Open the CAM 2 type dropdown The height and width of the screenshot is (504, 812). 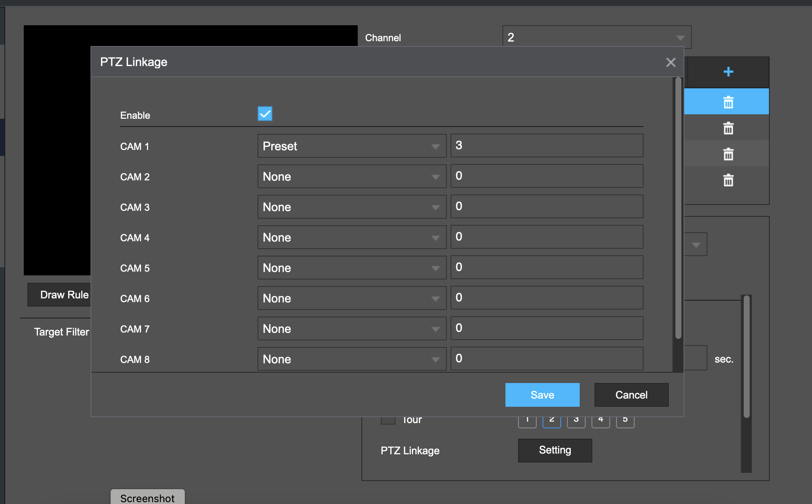coord(352,176)
